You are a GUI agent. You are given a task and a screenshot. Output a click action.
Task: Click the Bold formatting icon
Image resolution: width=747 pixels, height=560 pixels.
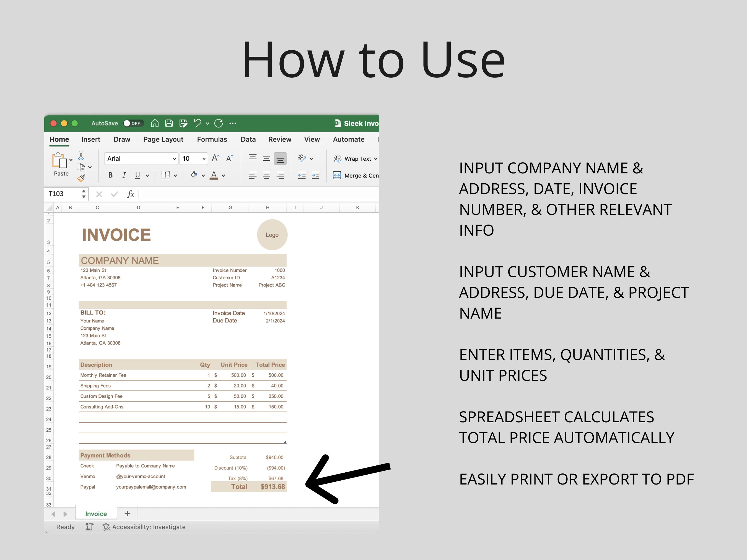110,175
